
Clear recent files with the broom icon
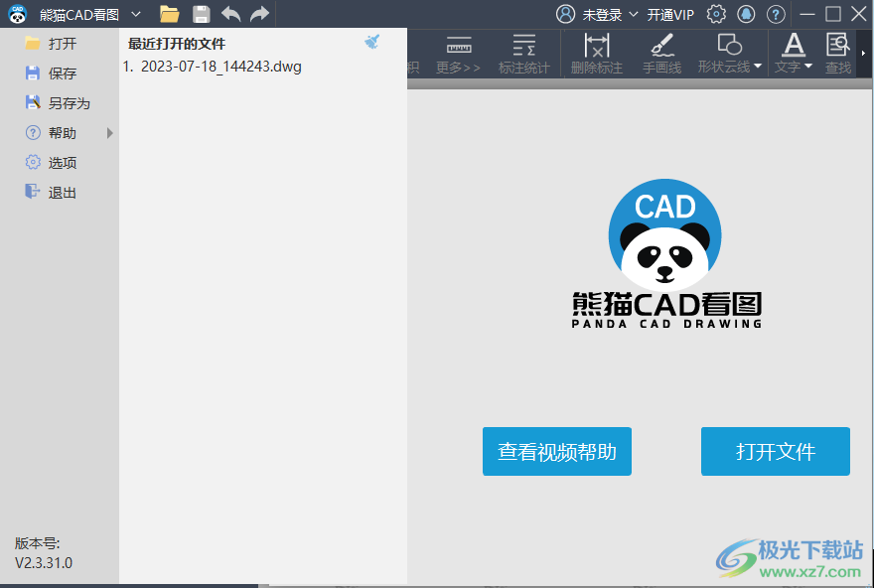point(371,42)
